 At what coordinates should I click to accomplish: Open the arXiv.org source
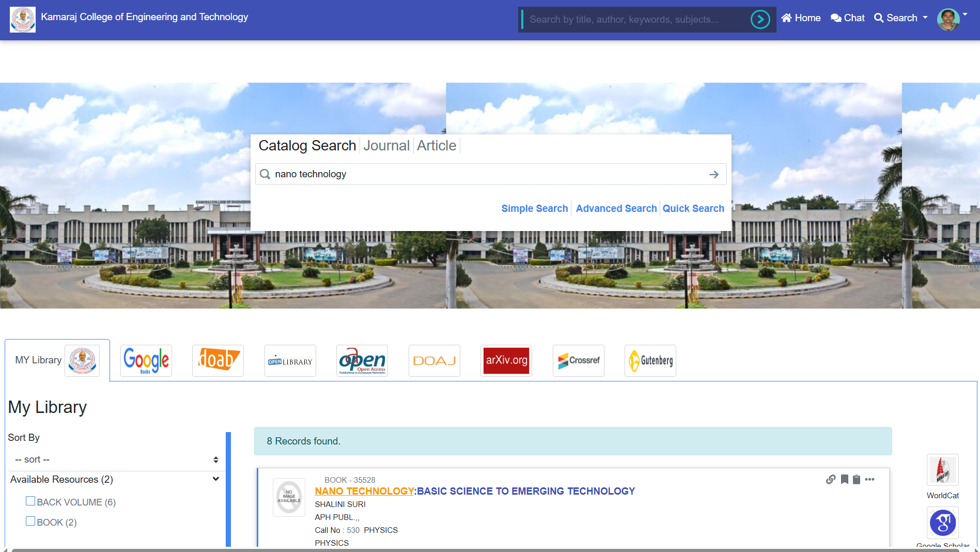click(506, 360)
